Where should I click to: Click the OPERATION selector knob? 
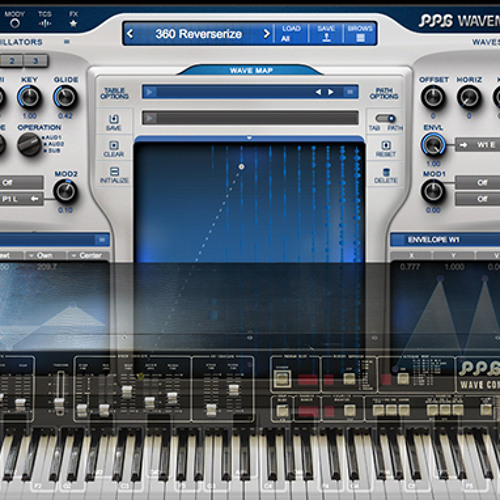[x=29, y=144]
